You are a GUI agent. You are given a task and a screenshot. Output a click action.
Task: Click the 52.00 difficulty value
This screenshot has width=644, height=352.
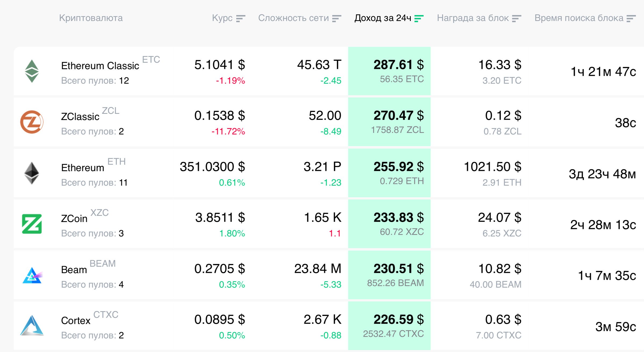[325, 116]
